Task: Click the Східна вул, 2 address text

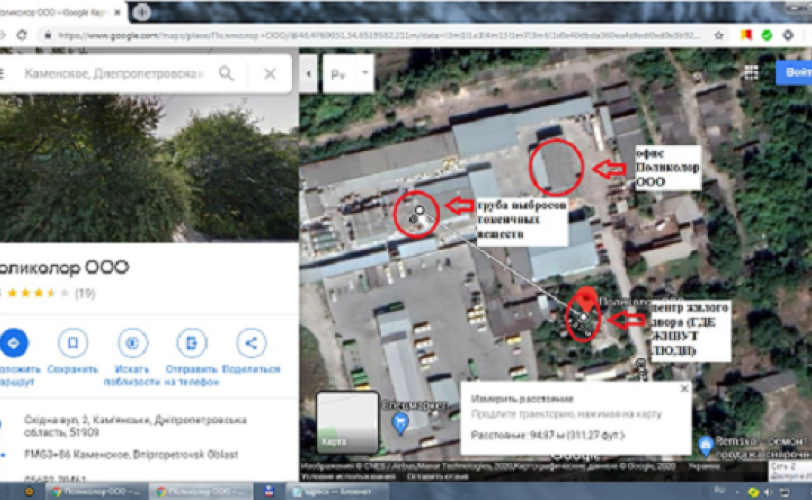Action: point(135,425)
